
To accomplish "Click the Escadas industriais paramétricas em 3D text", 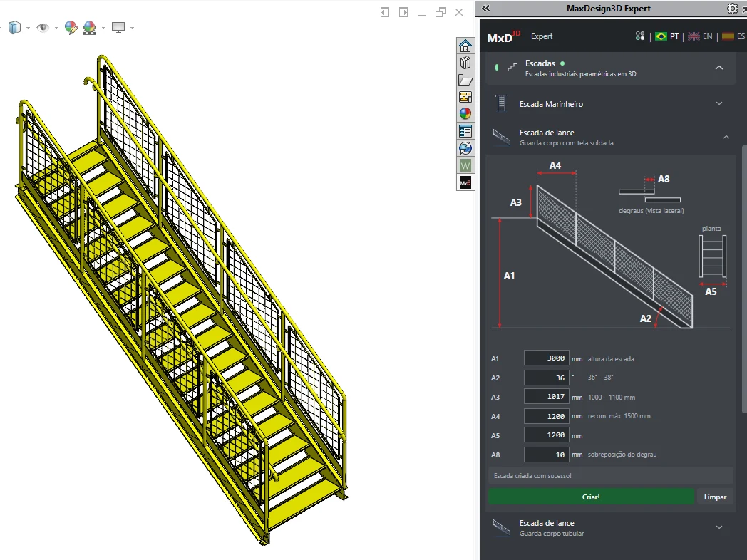I will click(x=580, y=74).
